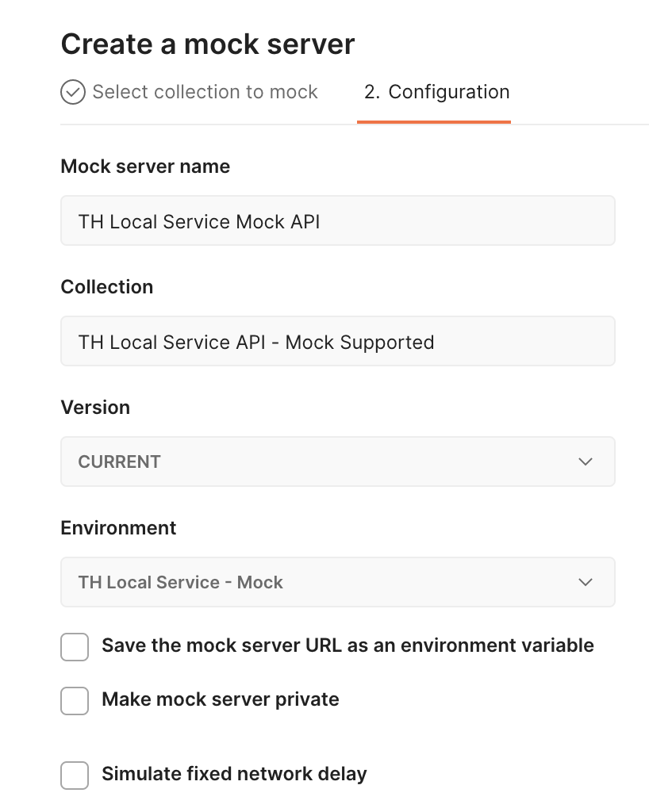Click the "Create a mock server" heading
Image resolution: width=649 pixels, height=812 pixels.
click(207, 44)
